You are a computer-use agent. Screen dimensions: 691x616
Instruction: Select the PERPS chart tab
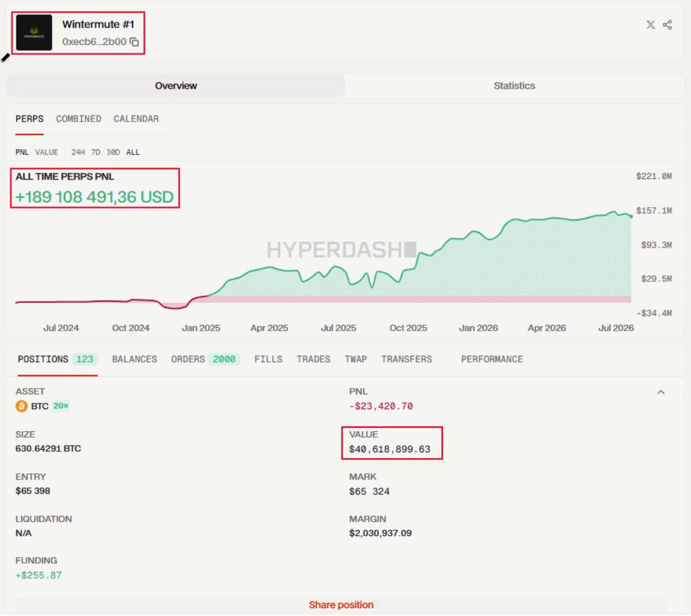tap(29, 119)
